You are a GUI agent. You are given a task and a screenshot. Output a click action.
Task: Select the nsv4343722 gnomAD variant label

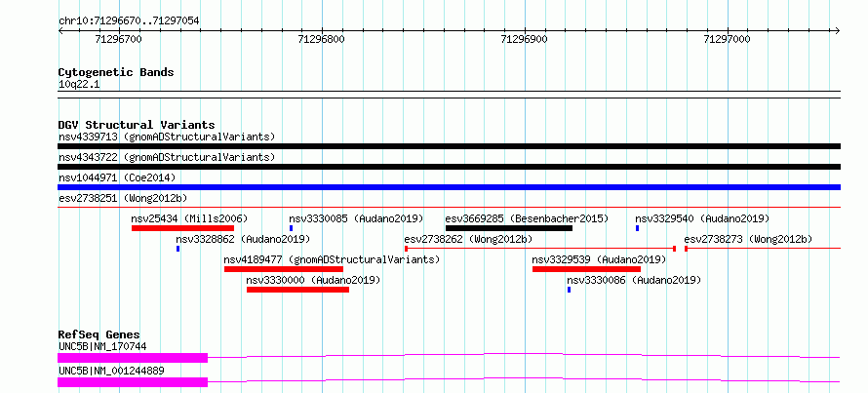(x=167, y=157)
